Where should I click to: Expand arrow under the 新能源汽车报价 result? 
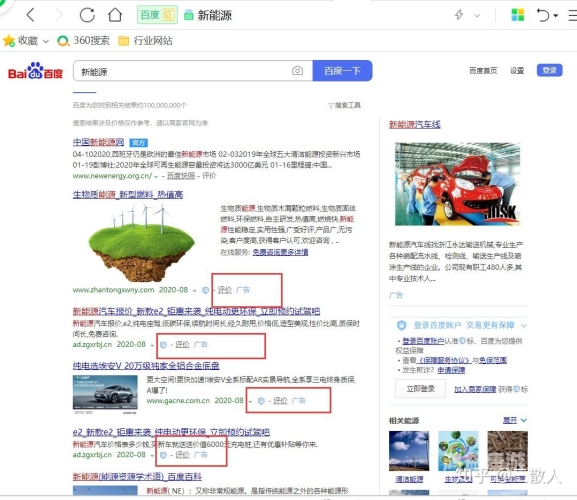(152, 345)
